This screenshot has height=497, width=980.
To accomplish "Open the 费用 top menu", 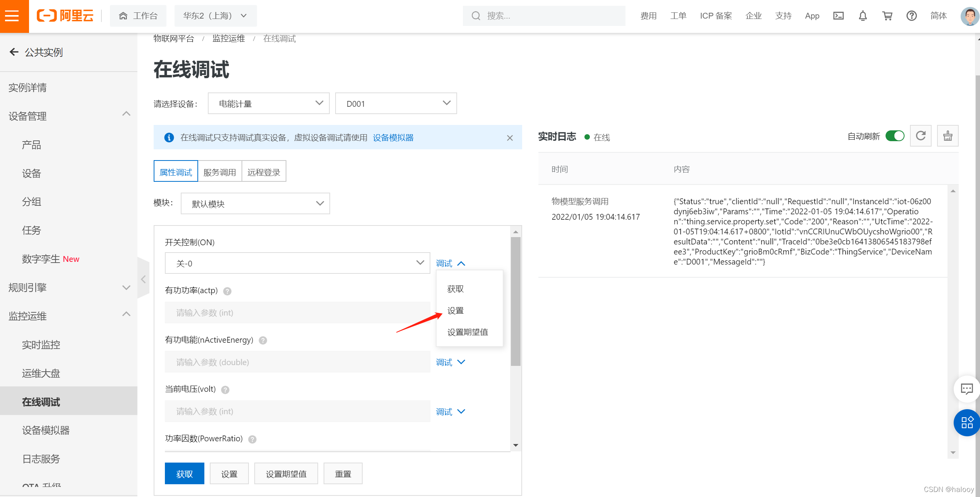I will tap(648, 16).
